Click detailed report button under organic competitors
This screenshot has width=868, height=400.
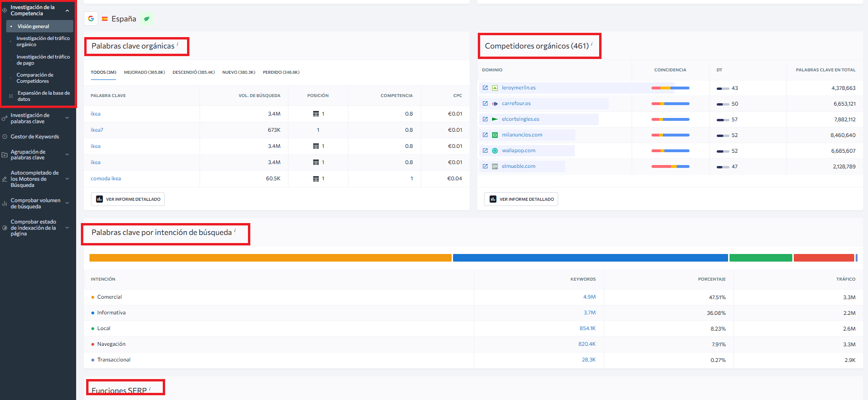click(521, 199)
